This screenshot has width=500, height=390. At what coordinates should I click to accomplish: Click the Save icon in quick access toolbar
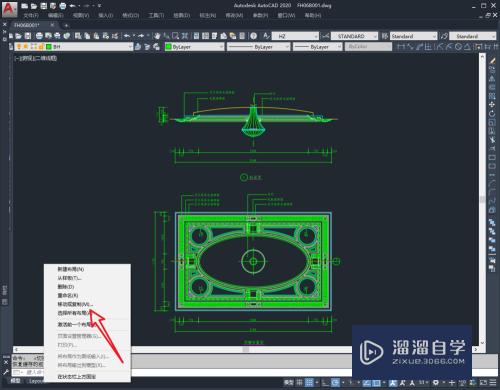pos(44,6)
